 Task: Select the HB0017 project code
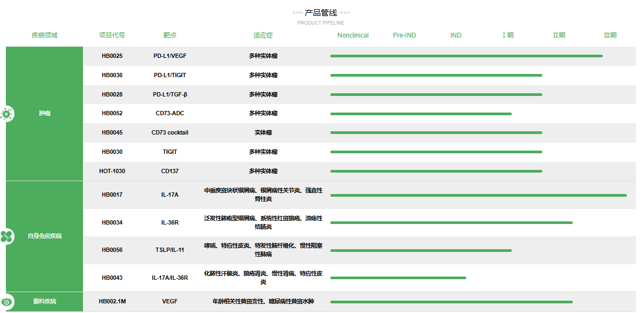[x=111, y=194]
